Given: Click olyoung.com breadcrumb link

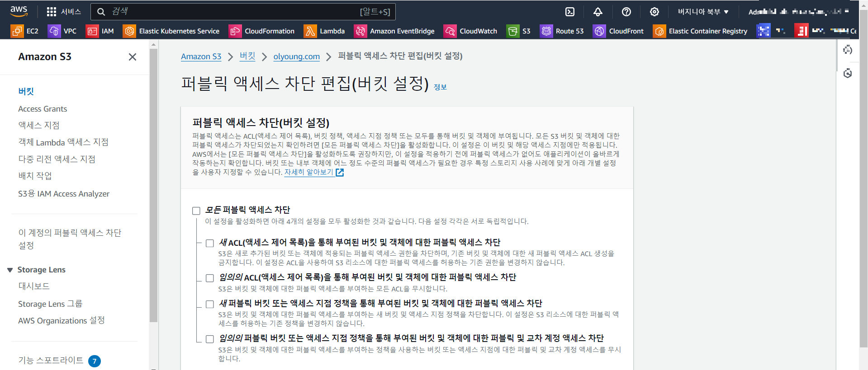Looking at the screenshot, I should tap(297, 56).
